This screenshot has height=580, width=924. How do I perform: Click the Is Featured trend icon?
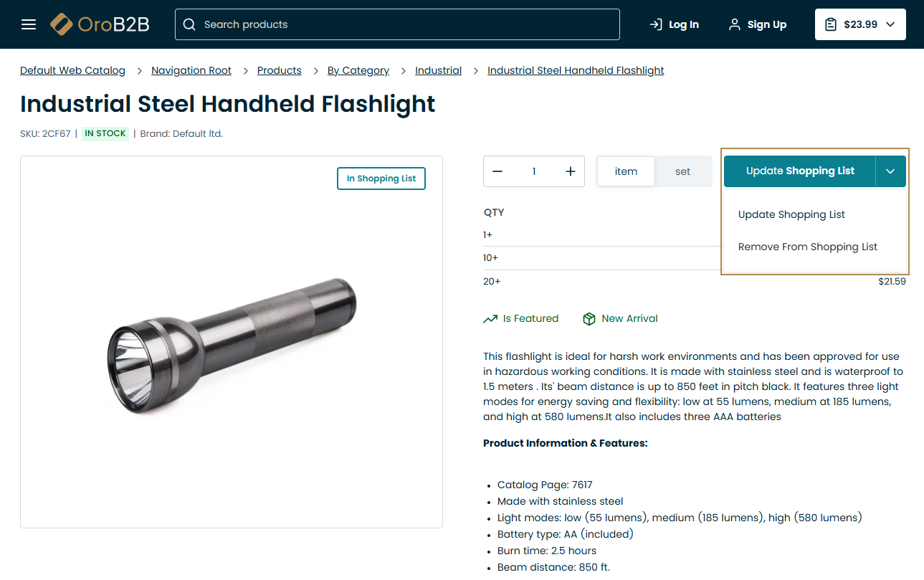point(490,319)
